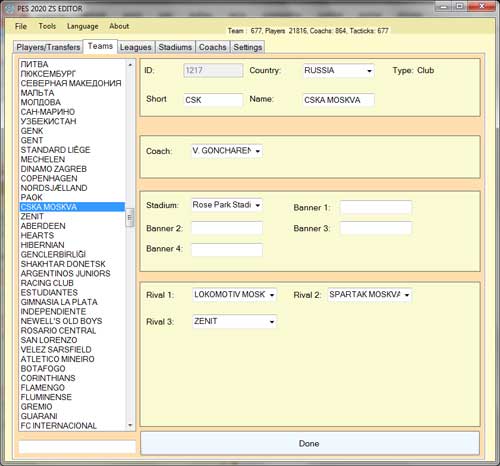
Task: Select FC INTERNACIONAL in the team list
Action: pos(72,425)
